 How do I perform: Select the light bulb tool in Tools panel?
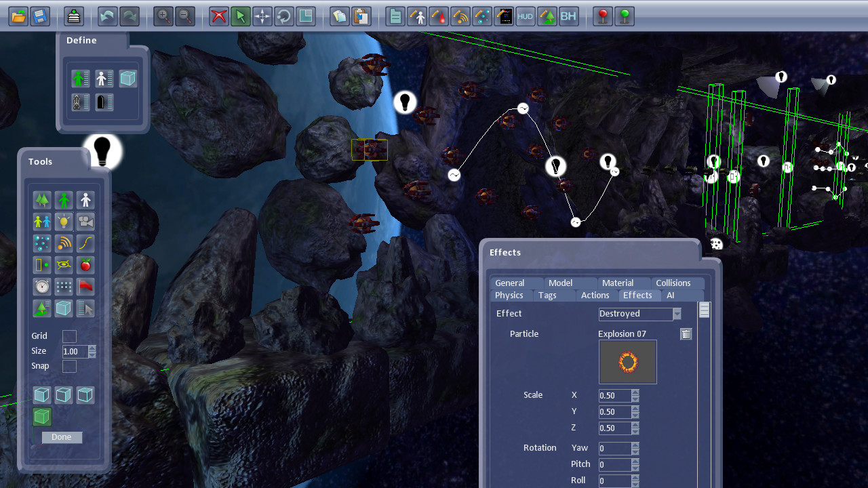click(64, 222)
